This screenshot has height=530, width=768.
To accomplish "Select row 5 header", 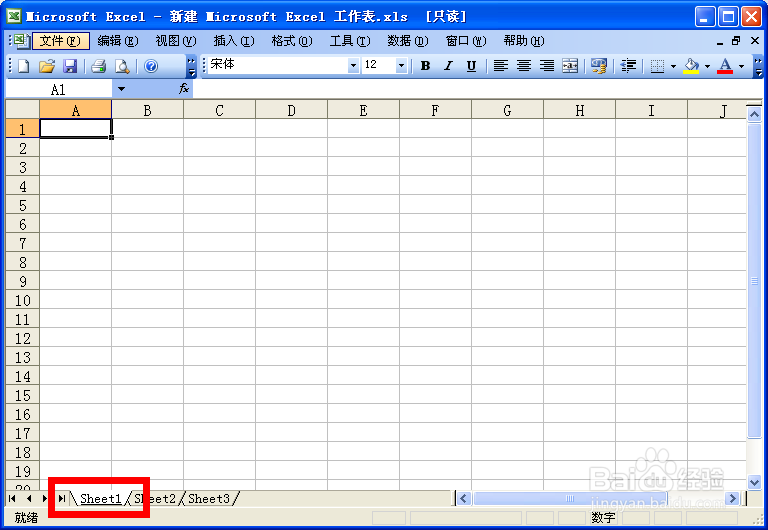I will tap(23, 205).
